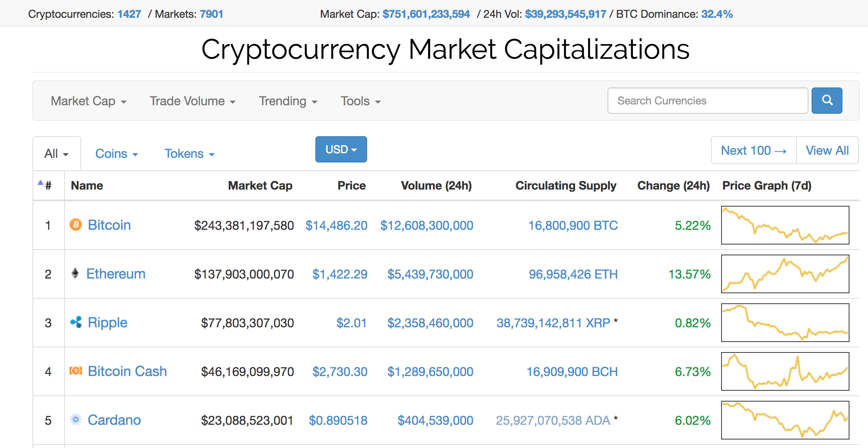
Task: Click Ethereum 24h change 13.57%
Action: click(689, 274)
